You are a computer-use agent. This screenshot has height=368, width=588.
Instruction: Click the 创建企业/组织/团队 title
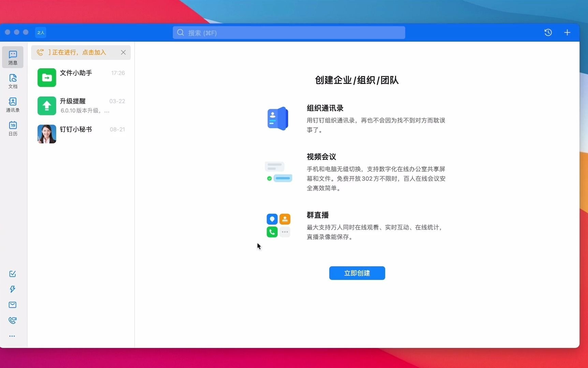pyautogui.click(x=357, y=80)
